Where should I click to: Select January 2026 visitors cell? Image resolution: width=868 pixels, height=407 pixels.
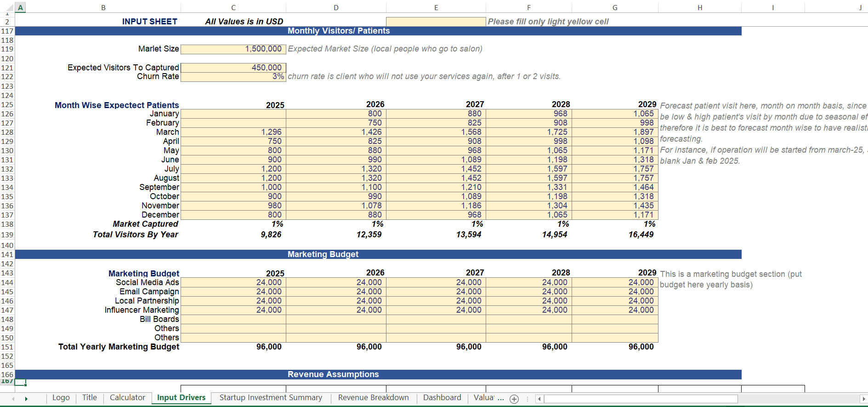(x=336, y=114)
